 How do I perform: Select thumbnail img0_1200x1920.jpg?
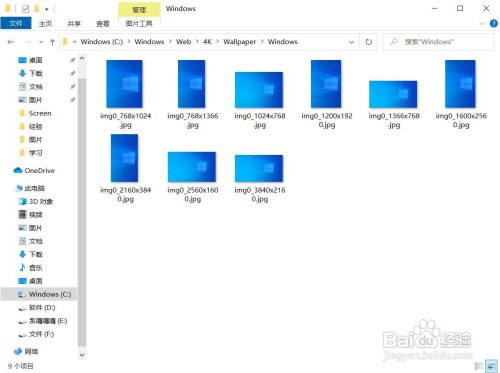click(x=326, y=84)
